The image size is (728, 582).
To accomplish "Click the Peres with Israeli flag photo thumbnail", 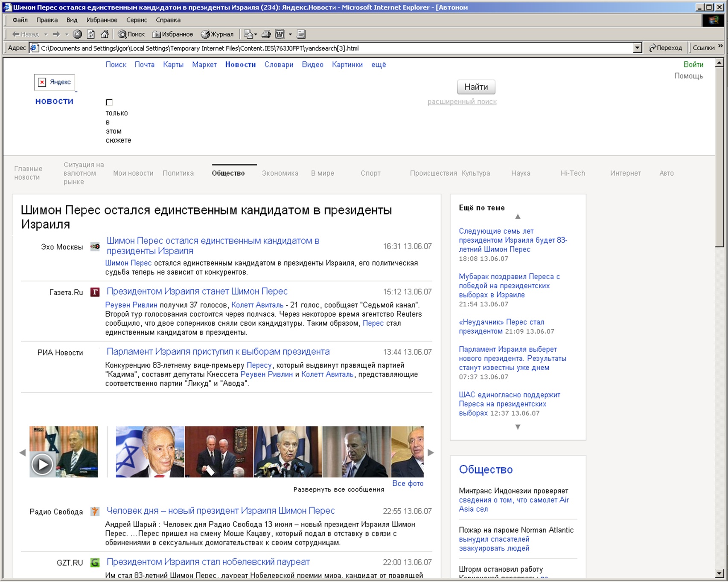I will (x=150, y=452).
